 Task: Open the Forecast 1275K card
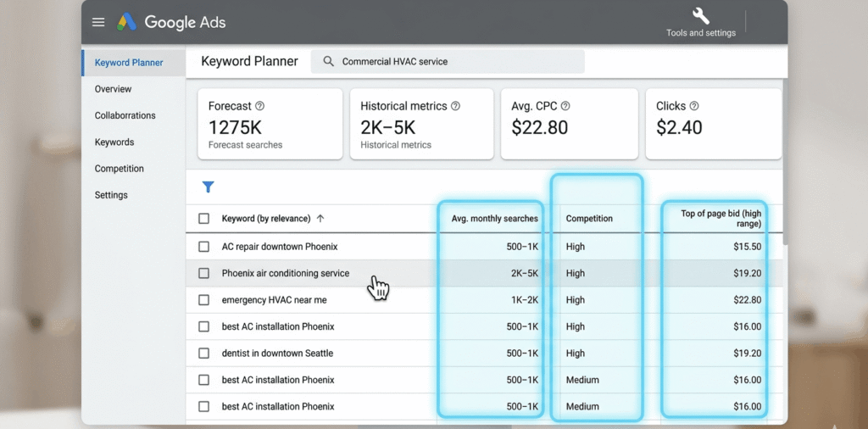click(x=270, y=124)
